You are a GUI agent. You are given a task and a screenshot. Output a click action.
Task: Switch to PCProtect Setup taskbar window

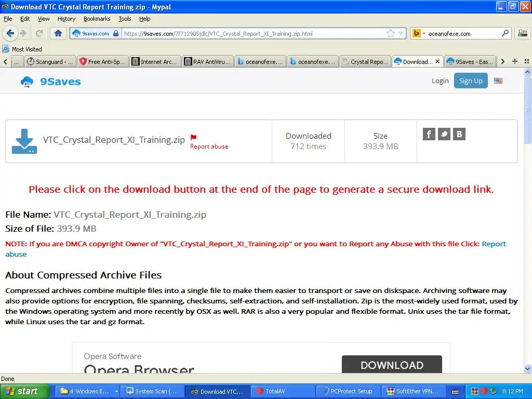coord(348,391)
